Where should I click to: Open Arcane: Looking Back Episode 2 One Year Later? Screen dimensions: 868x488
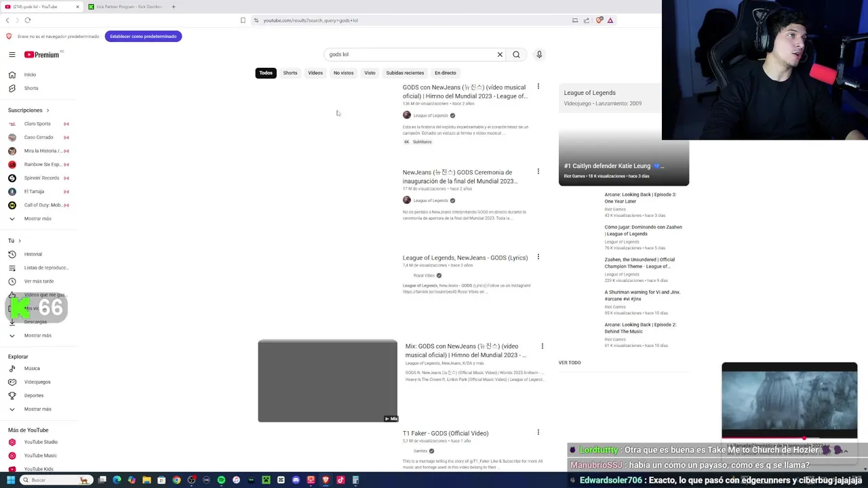click(640, 198)
